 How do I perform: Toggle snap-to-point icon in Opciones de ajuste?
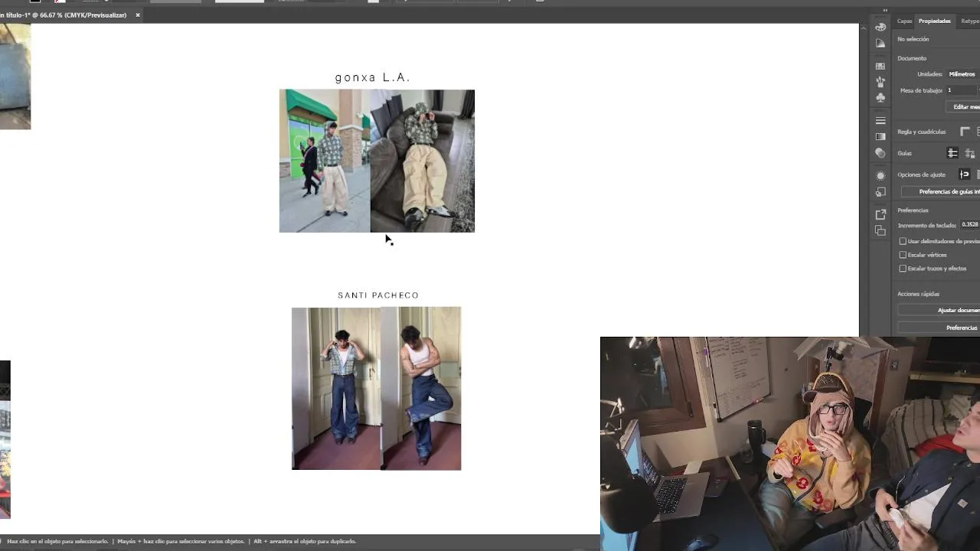click(964, 174)
